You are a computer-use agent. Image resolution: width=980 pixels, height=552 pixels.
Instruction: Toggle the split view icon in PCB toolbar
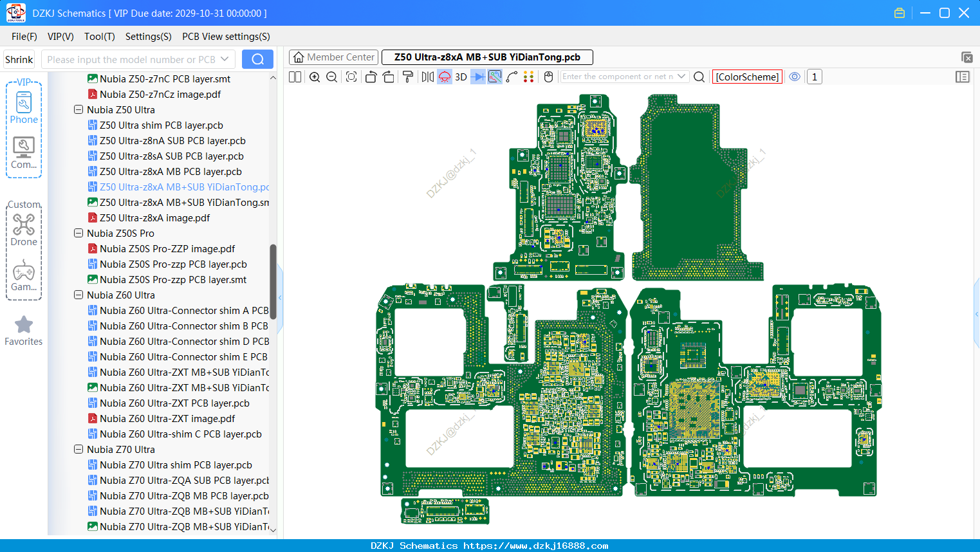(x=295, y=77)
